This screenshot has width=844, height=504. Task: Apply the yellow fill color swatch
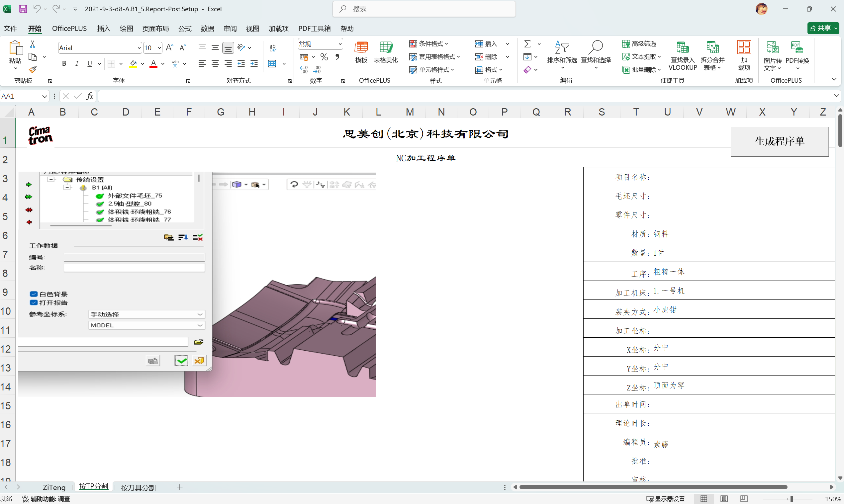[133, 63]
